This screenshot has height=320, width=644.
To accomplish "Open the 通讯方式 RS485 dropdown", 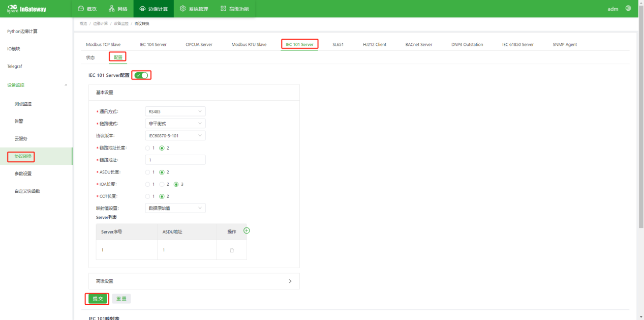I will tap(175, 111).
